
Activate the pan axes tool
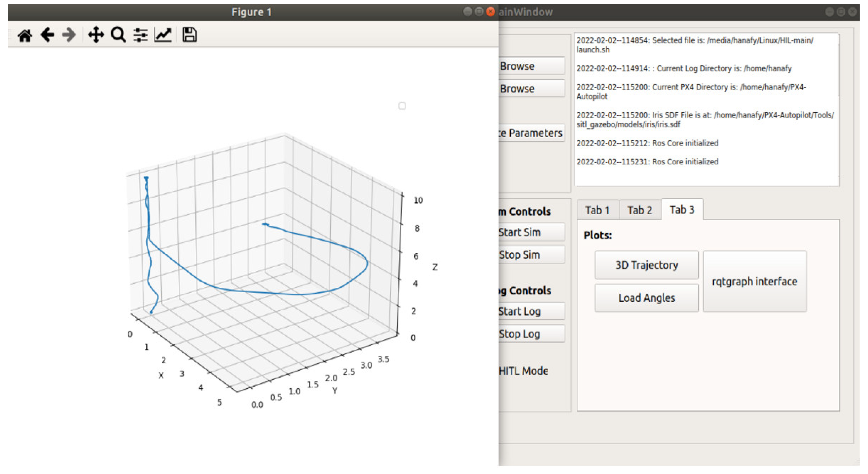96,35
